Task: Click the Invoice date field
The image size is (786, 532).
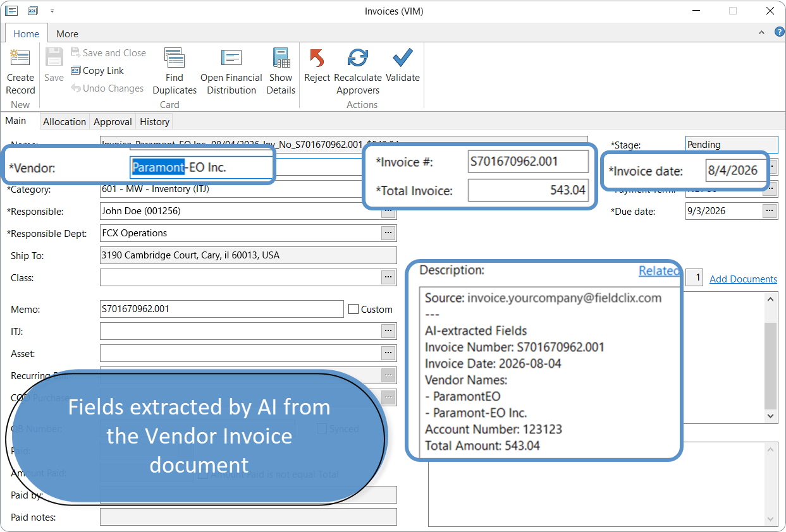Action: (737, 171)
